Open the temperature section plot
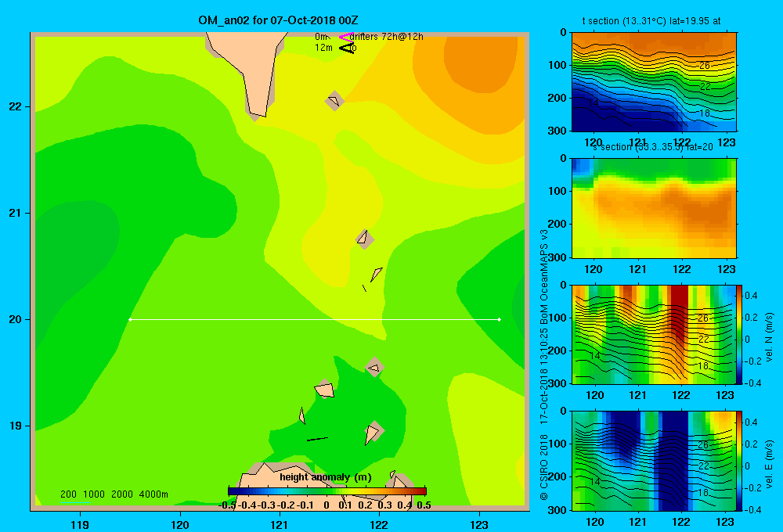The height and width of the screenshot is (532, 783). tap(654, 82)
